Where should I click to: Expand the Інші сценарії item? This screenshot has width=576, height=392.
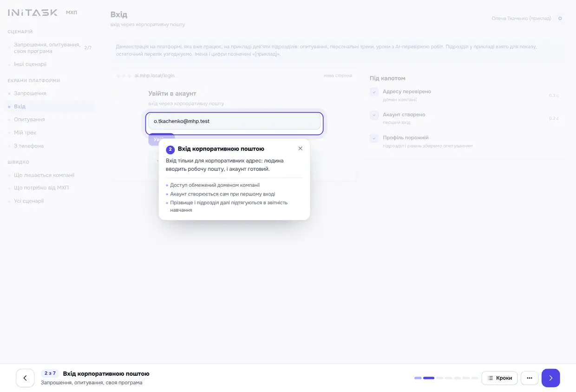click(x=30, y=64)
